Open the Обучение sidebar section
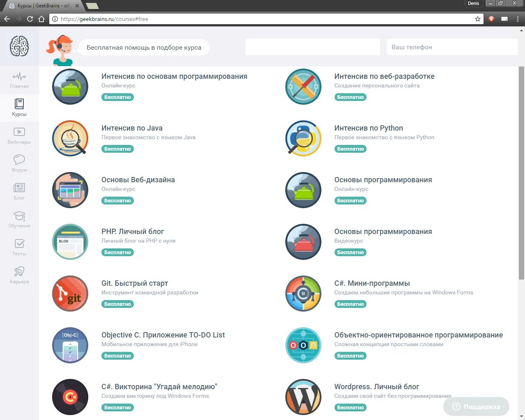Image resolution: width=525 pixels, height=420 pixels. pos(19,220)
